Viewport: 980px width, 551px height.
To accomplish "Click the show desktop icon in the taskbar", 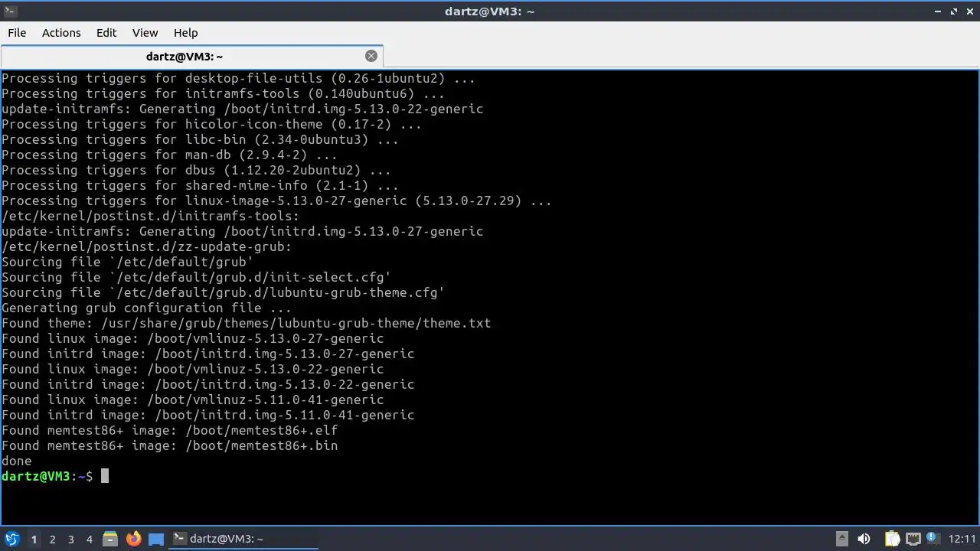I will click(156, 539).
